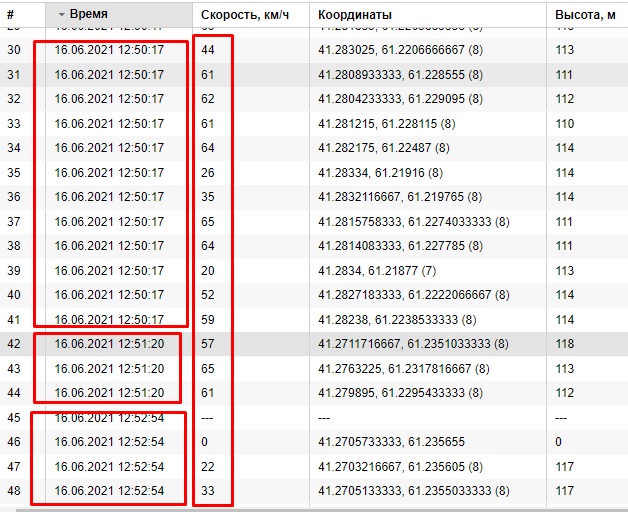Click the height value 118 in row 42
Screen dimensions: 628x512
click(565, 343)
